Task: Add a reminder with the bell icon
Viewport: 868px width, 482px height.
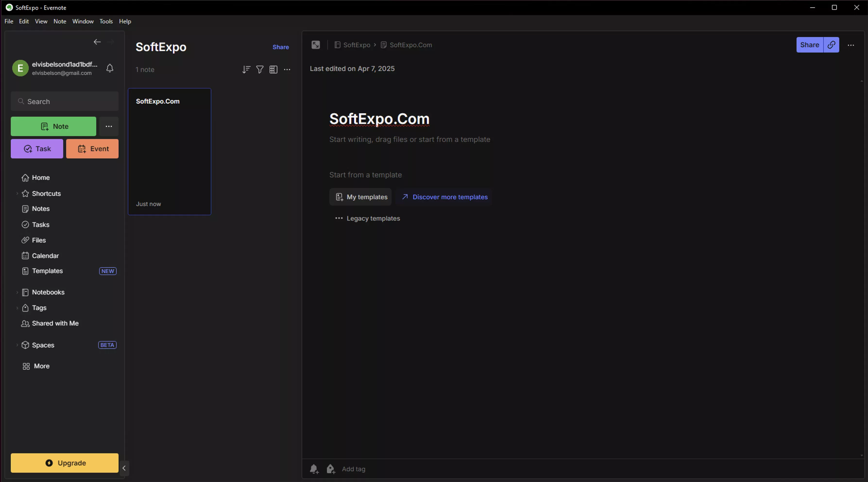Action: coord(314,469)
